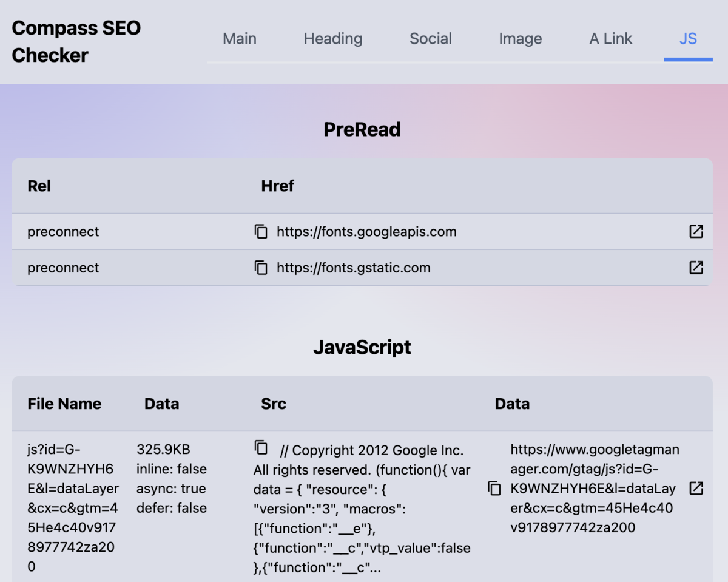
Task: Copy the fonts.googleapis.com preconnect href
Action: pos(261,231)
